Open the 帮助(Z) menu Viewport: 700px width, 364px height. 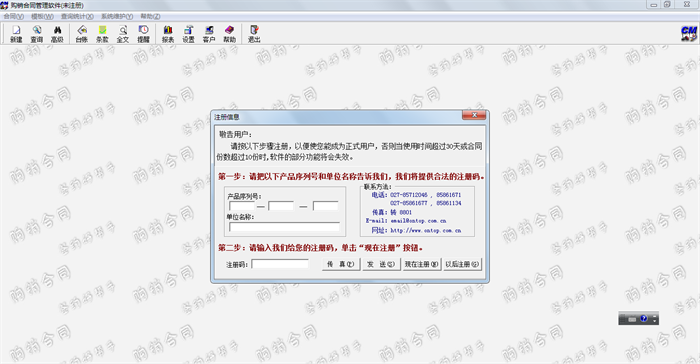click(150, 17)
